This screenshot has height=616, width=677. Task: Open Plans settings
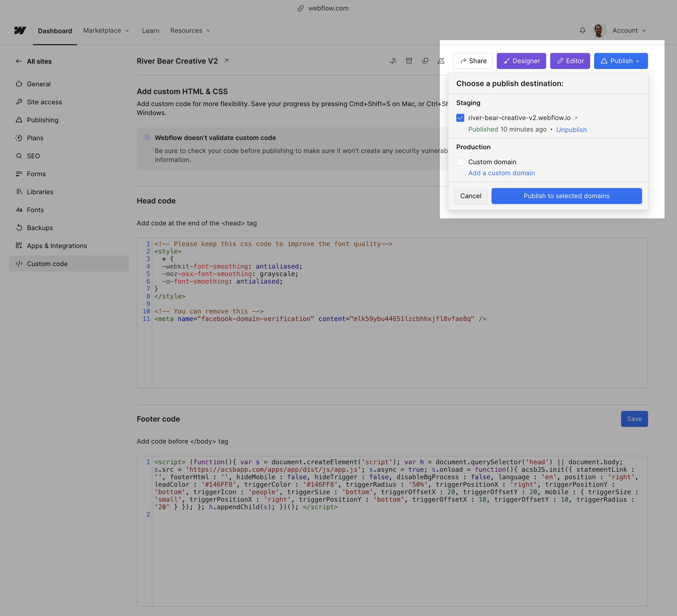click(69, 138)
